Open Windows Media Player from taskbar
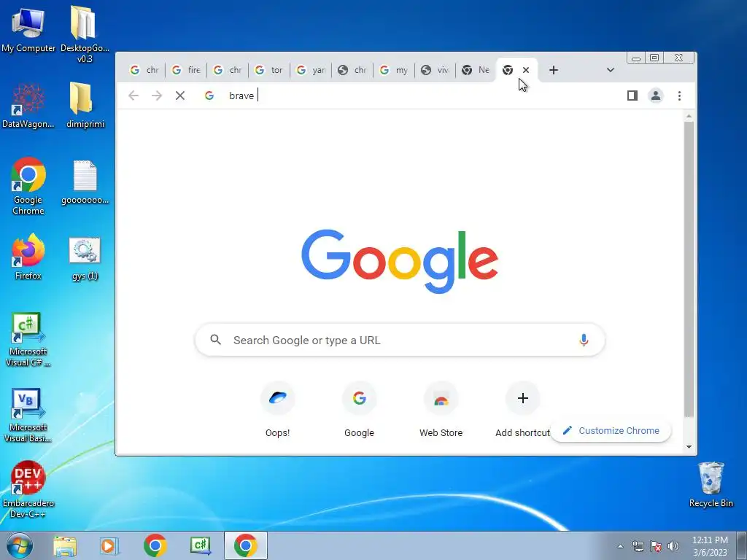The width and height of the screenshot is (747, 560). coord(109,545)
